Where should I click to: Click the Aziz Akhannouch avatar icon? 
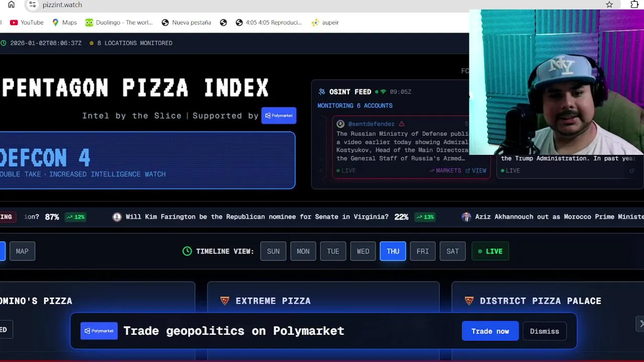click(466, 217)
